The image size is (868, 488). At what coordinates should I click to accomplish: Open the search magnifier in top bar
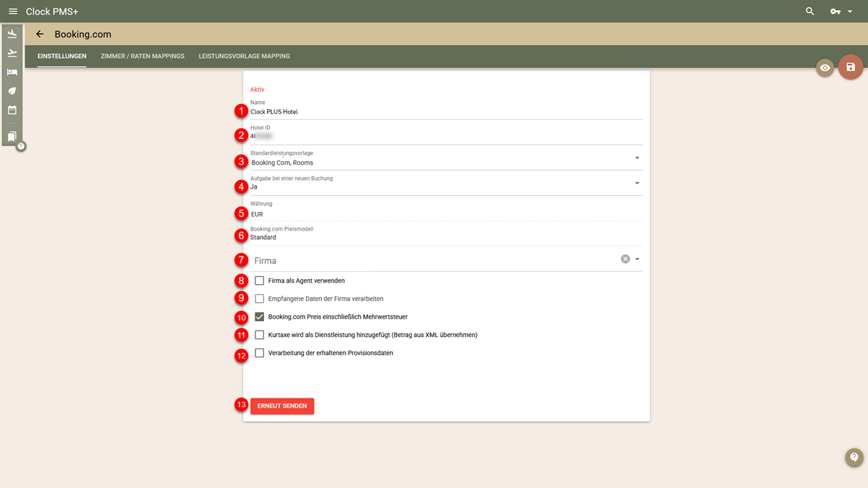coord(810,12)
